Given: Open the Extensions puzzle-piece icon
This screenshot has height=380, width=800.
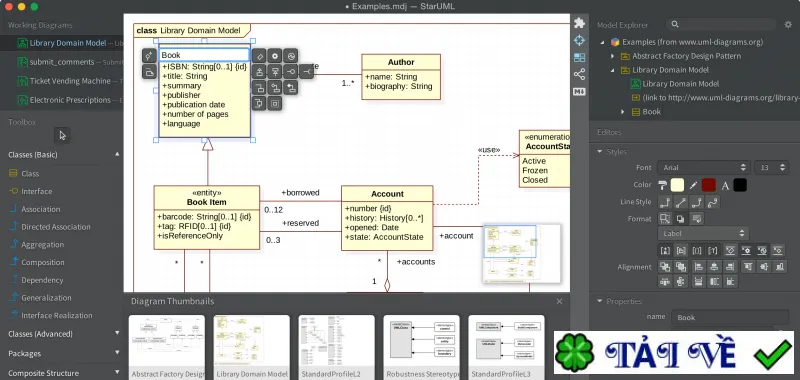Looking at the screenshot, I should coord(579,23).
